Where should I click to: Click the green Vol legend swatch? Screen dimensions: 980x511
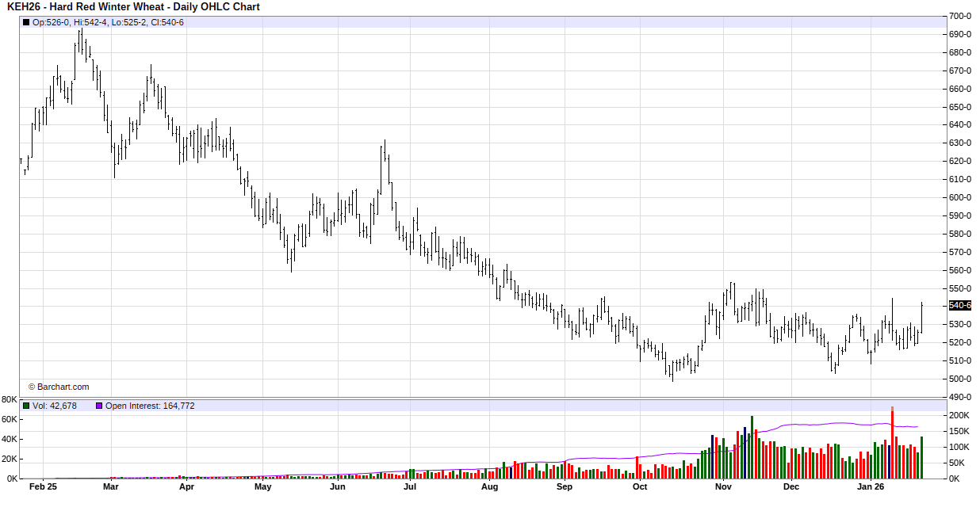pyautogui.click(x=26, y=406)
